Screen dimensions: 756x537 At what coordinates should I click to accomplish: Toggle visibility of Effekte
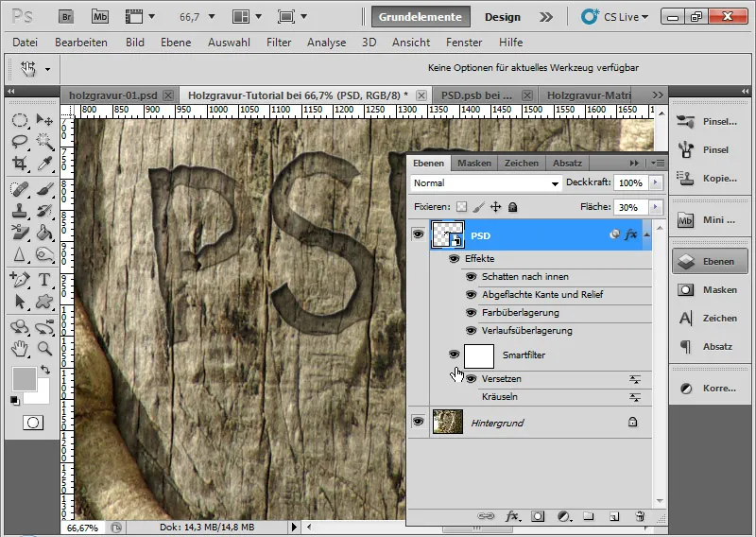pyautogui.click(x=454, y=259)
